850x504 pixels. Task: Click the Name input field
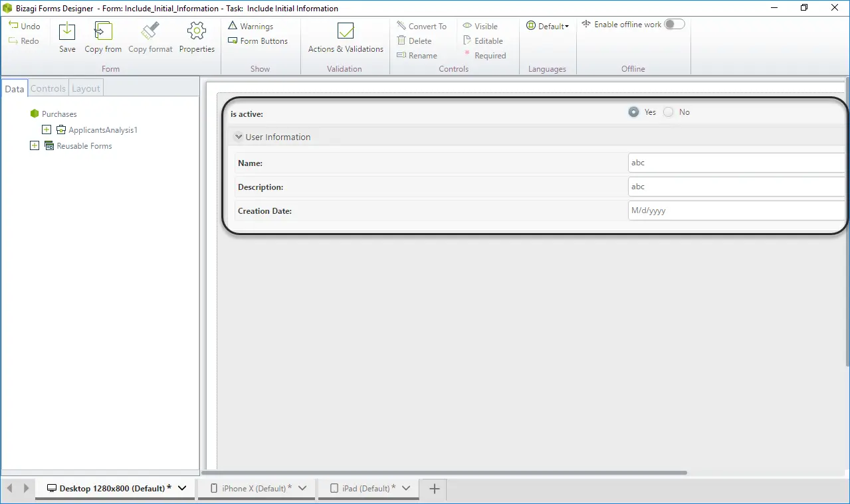pyautogui.click(x=736, y=163)
